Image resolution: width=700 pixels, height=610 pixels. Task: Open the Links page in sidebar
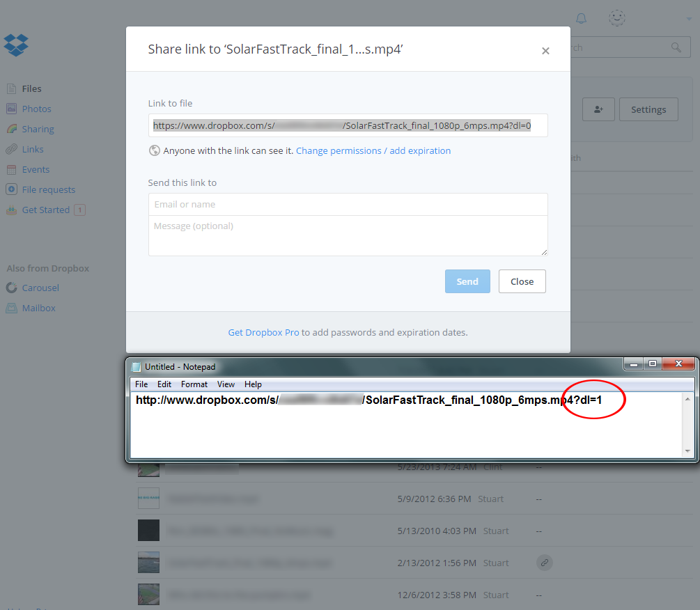point(33,149)
